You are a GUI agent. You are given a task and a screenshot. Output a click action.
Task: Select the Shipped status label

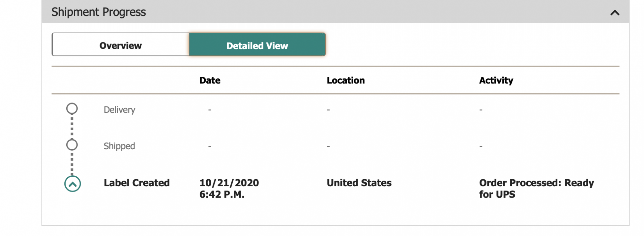pos(119,146)
